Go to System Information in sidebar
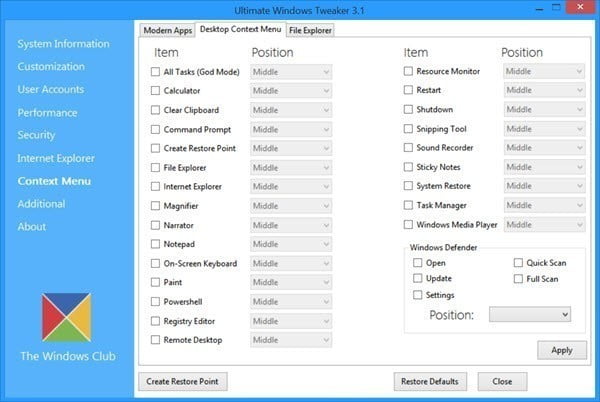 [63, 44]
